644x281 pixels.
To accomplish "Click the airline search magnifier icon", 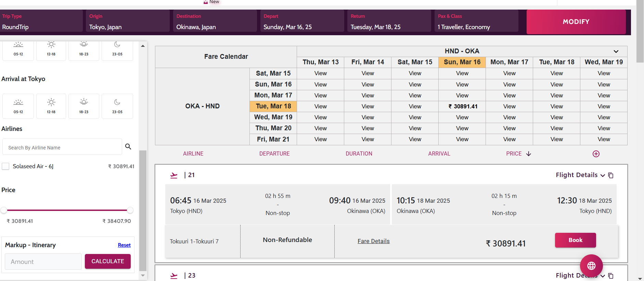I will (x=128, y=147).
